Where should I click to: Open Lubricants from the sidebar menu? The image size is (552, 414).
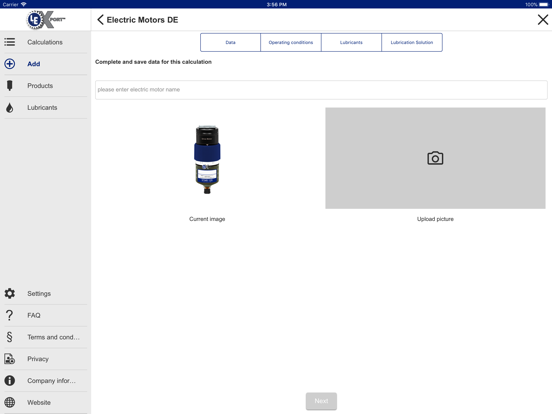[45, 108]
